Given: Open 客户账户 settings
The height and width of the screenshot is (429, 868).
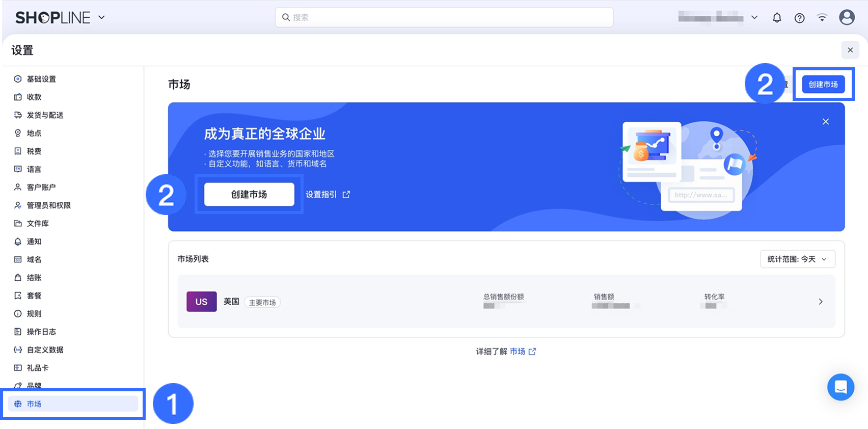Looking at the screenshot, I should (x=73, y=187).
